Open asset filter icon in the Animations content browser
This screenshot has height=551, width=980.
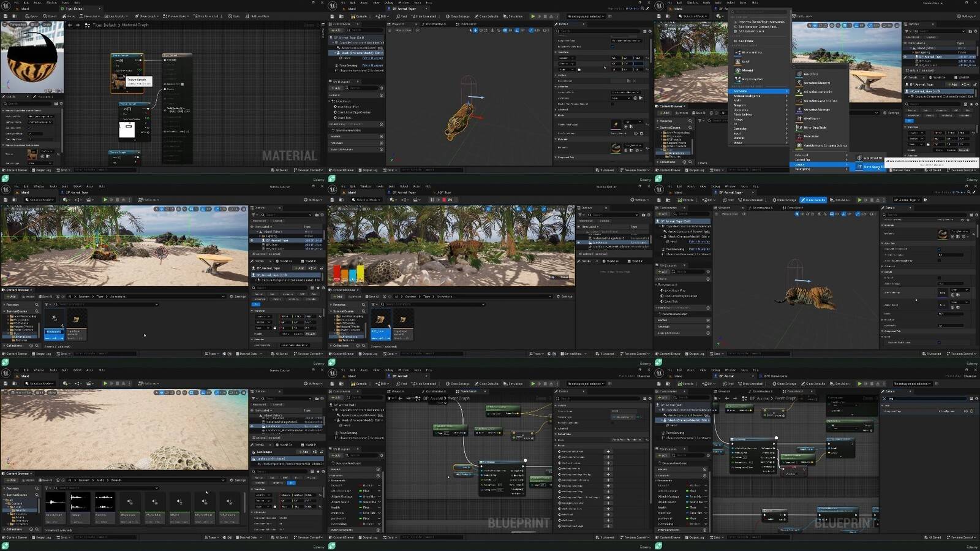[47, 305]
